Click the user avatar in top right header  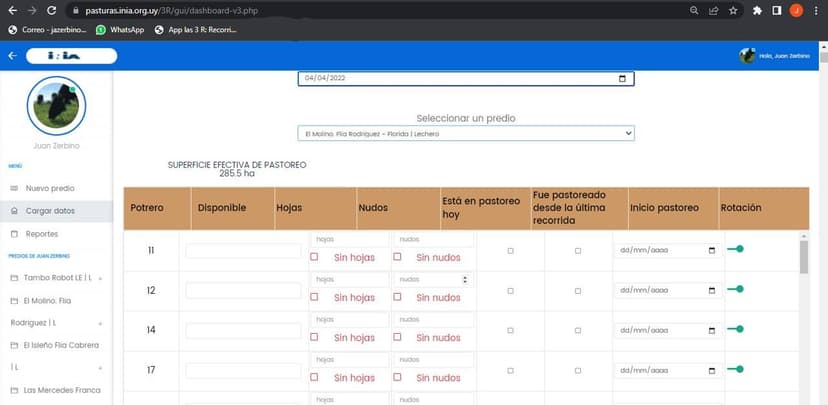[747, 56]
